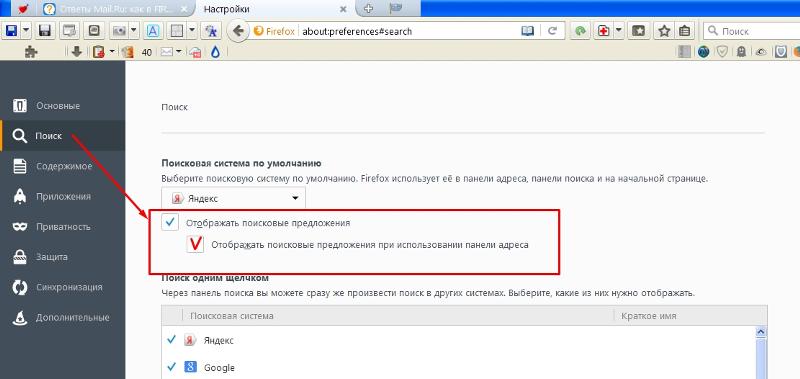
Task: Uncheck Google in search engine list
Action: tap(172, 367)
